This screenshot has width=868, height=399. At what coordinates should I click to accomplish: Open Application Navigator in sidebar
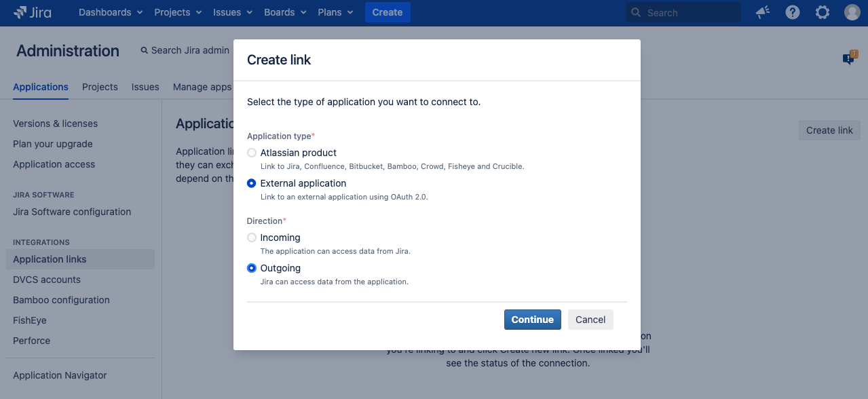60,375
